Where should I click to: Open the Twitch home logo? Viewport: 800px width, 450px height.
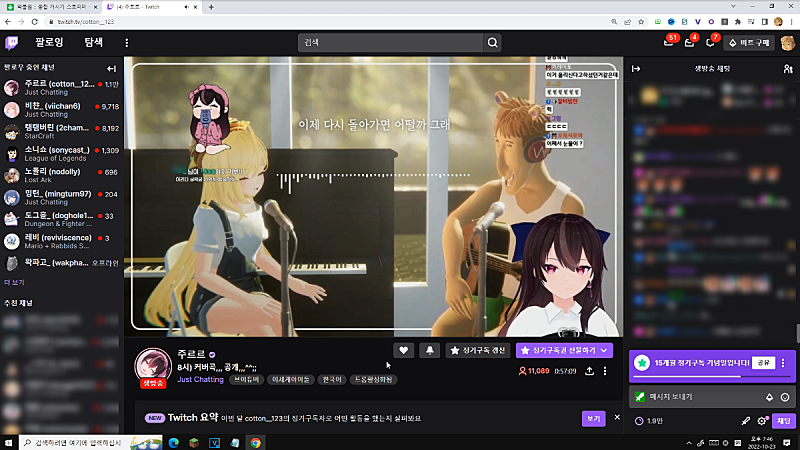click(11, 43)
